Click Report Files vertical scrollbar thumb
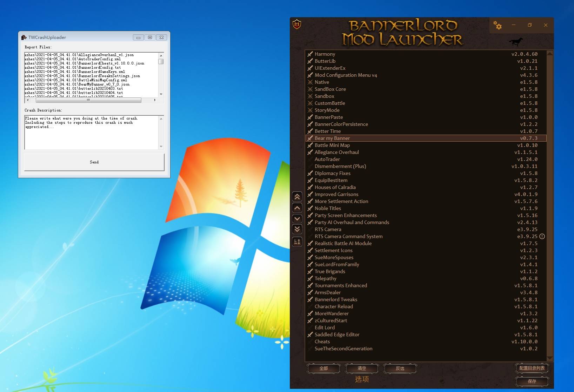The height and width of the screenshot is (392, 574). (x=161, y=62)
